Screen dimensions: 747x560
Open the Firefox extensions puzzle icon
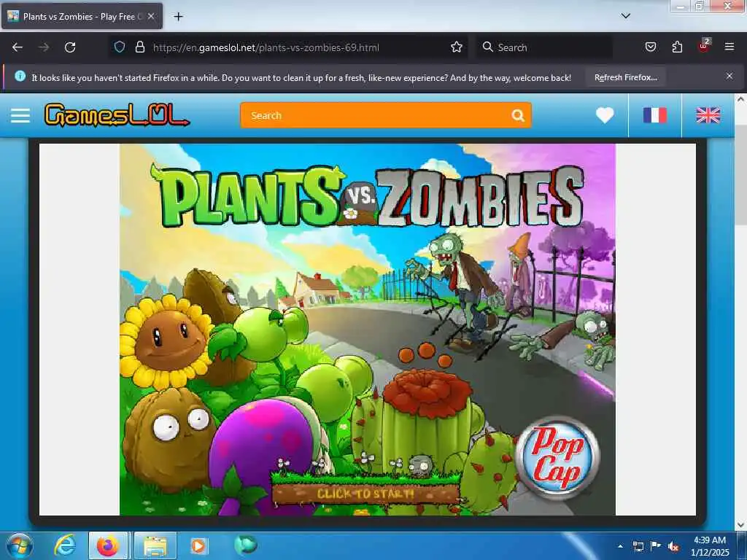pyautogui.click(x=677, y=47)
